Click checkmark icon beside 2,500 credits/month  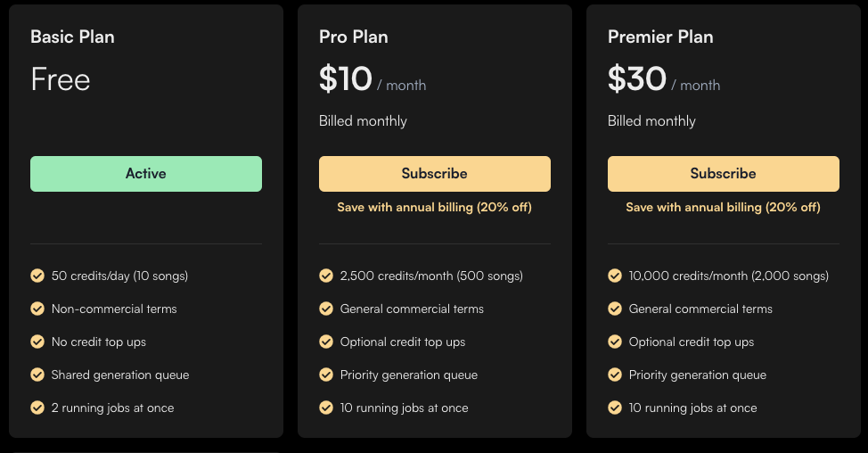326,276
